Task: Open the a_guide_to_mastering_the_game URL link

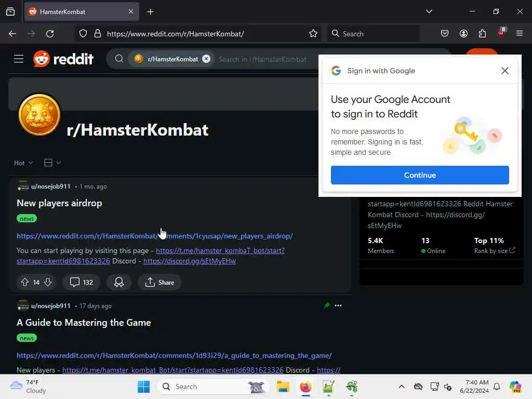Action: (x=174, y=355)
